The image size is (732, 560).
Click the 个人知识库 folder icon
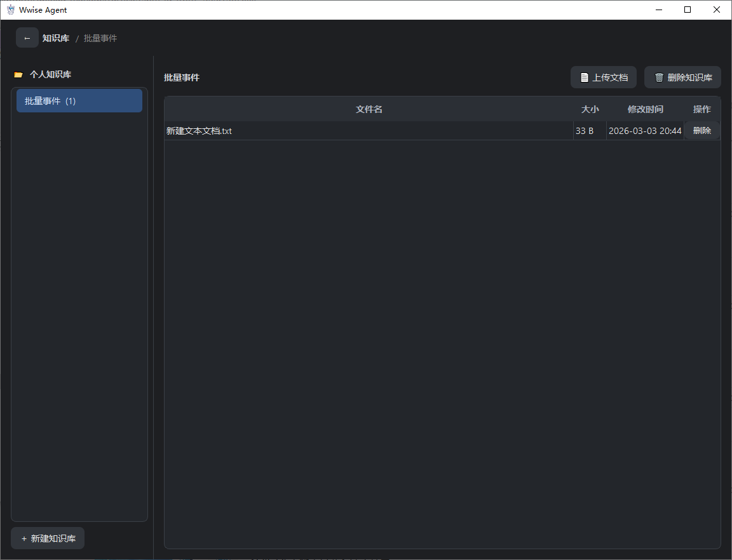pyautogui.click(x=18, y=75)
